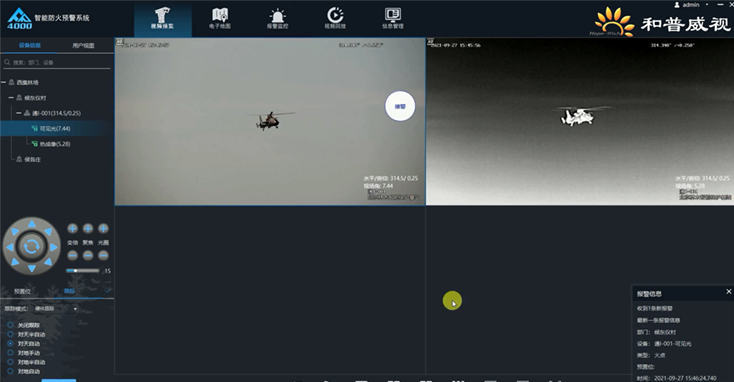Open the admin user menu

691,5
